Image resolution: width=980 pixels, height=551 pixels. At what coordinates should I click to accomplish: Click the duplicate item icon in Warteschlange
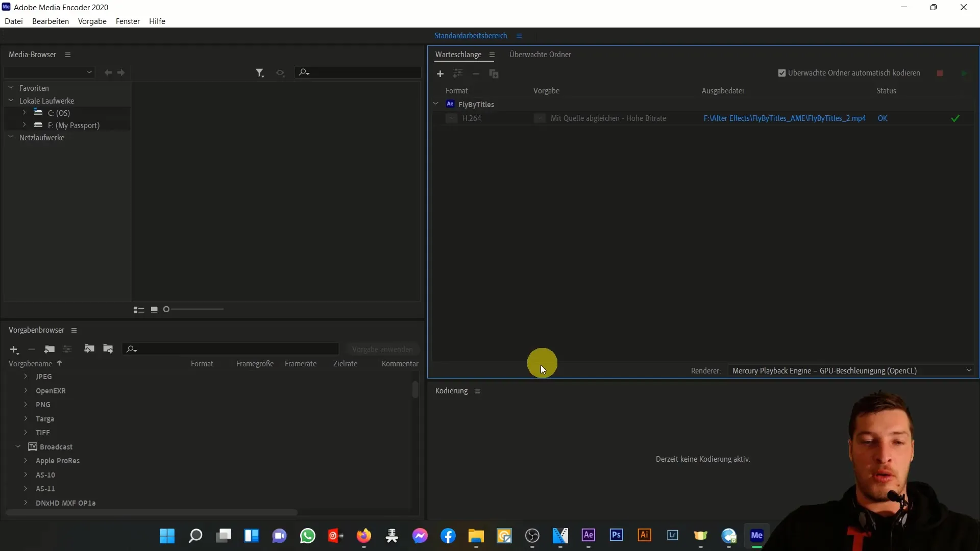pos(494,73)
